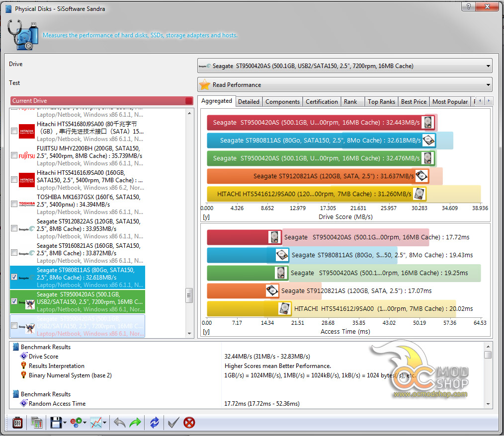Check the FUJITSU MHY2200BH checkbox
Screen dimensions: 504x436
[14, 155]
